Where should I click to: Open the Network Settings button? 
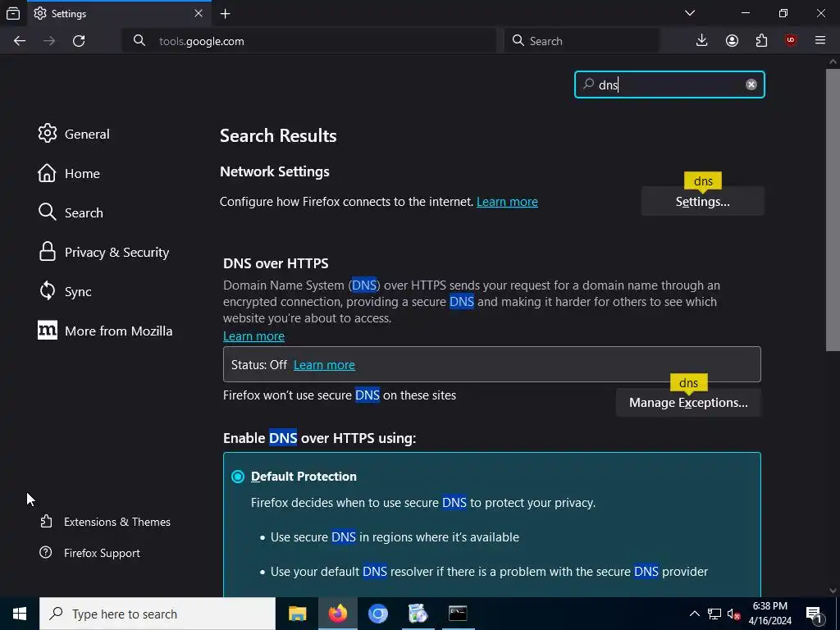(x=702, y=202)
